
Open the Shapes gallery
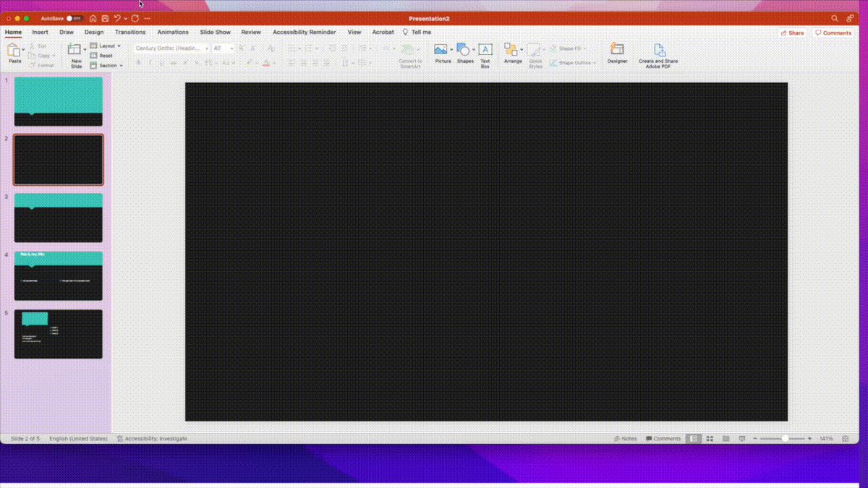pos(464,52)
